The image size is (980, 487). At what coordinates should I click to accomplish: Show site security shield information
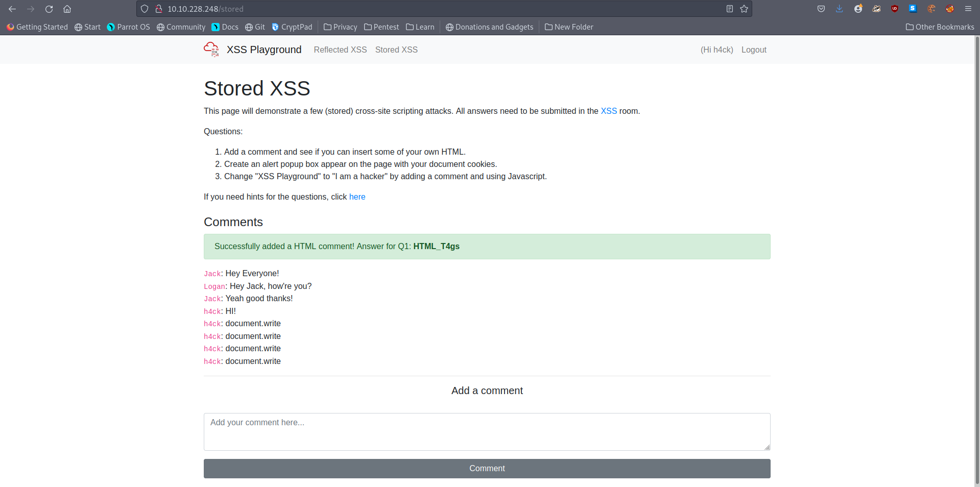pos(145,9)
